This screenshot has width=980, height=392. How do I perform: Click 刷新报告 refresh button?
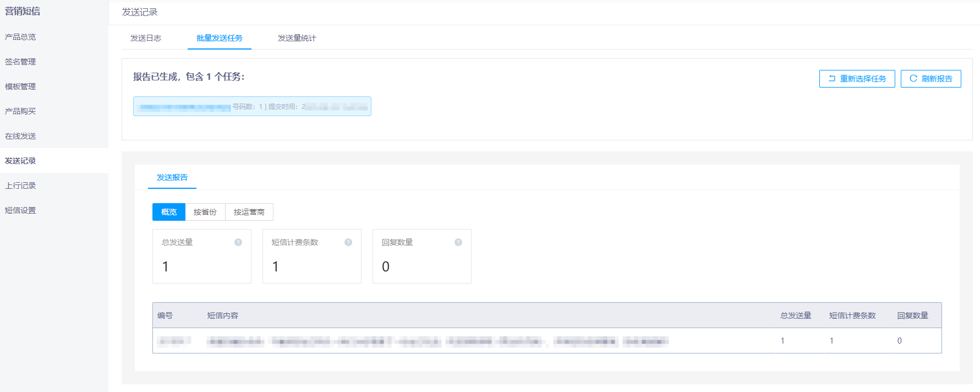[x=930, y=79]
